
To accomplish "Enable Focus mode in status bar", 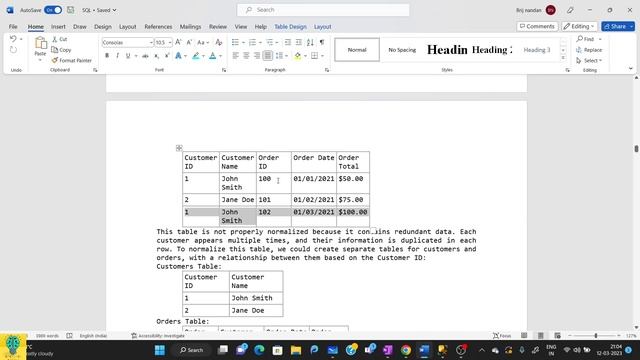I will [x=502, y=336].
